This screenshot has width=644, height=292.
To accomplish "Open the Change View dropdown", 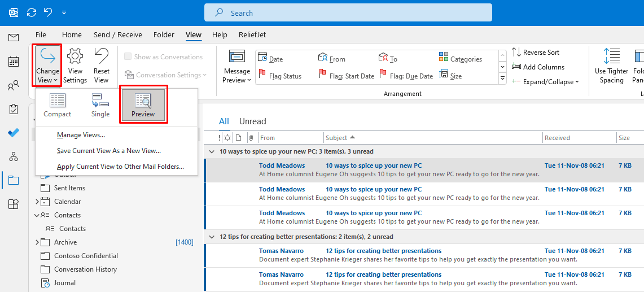I will (x=47, y=66).
